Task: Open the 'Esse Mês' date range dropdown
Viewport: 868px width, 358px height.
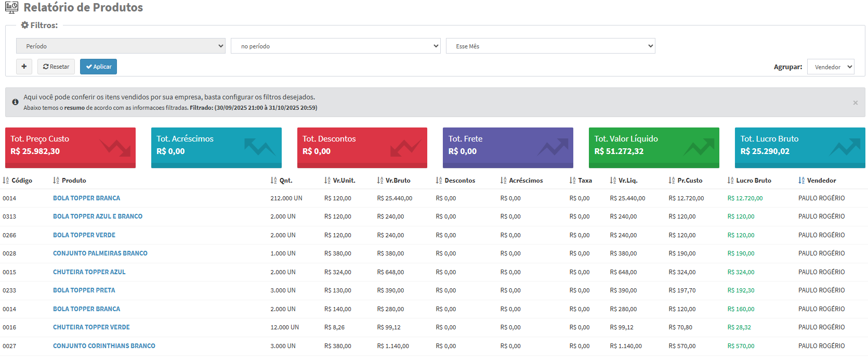Action: click(550, 46)
